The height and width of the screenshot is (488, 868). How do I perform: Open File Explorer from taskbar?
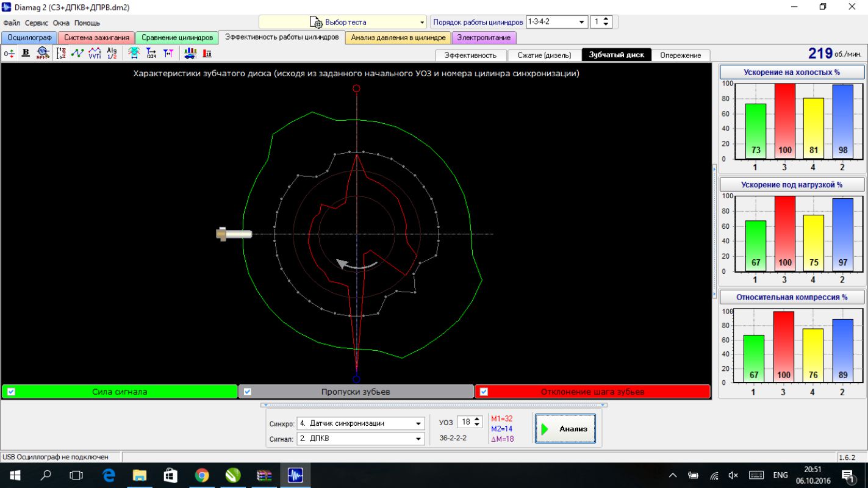pyautogui.click(x=140, y=475)
